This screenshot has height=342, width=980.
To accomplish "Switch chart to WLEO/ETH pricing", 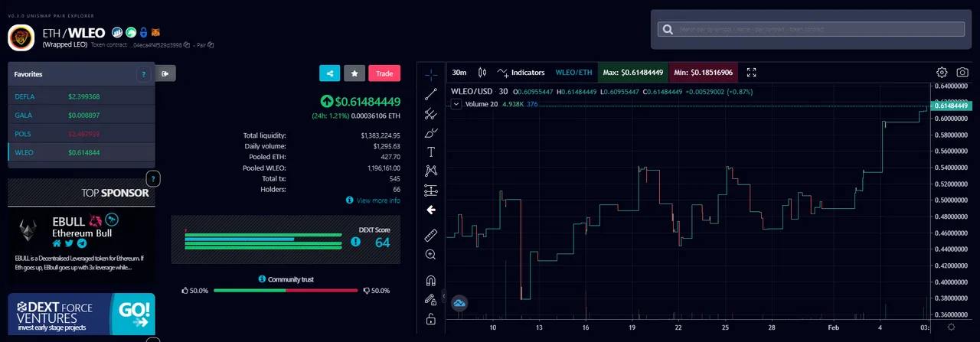I will tap(573, 73).
